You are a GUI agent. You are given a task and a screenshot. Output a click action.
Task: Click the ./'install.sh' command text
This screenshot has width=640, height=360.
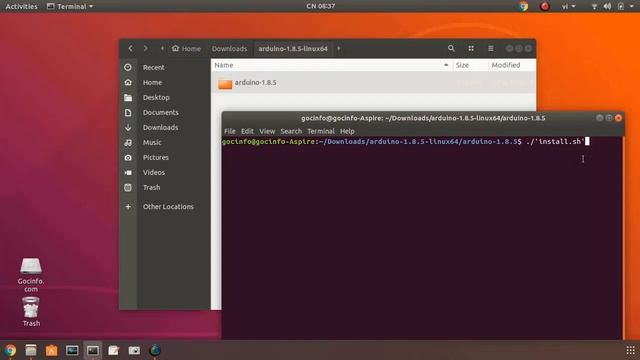click(x=555, y=142)
